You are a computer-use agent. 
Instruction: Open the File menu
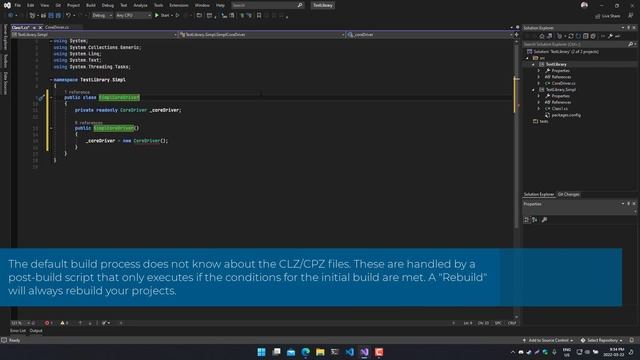(x=18, y=5)
